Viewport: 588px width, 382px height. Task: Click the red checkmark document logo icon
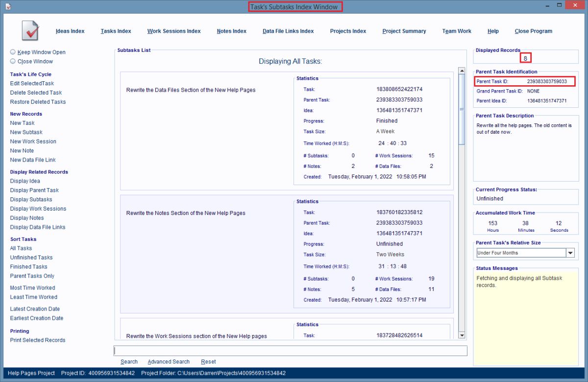30,31
